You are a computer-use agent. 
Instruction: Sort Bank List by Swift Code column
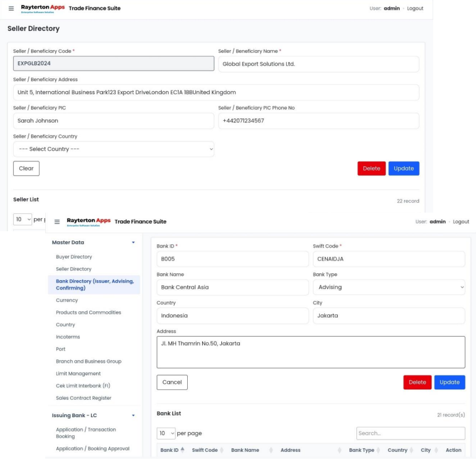tap(205, 450)
